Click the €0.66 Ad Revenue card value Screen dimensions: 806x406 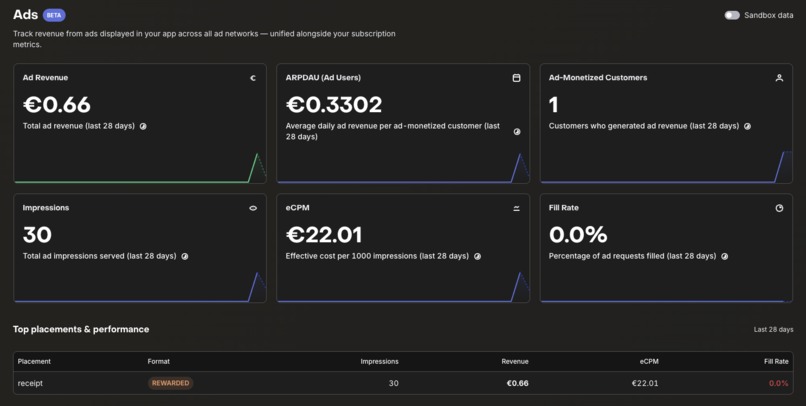tap(57, 105)
